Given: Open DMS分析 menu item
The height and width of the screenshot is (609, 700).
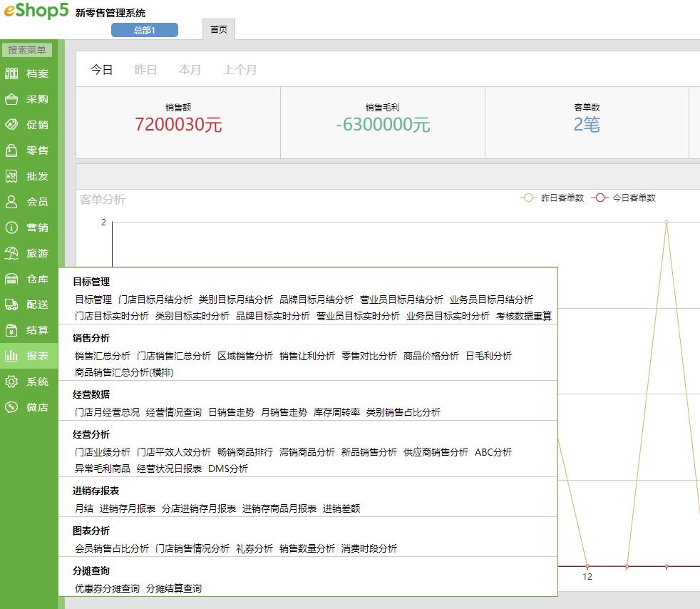Looking at the screenshot, I should pos(228,469).
